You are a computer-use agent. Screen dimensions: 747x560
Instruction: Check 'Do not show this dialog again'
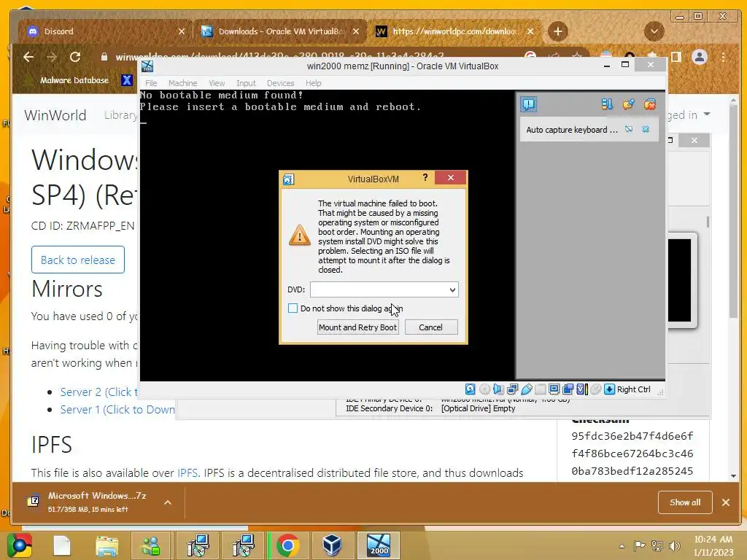pyautogui.click(x=293, y=308)
